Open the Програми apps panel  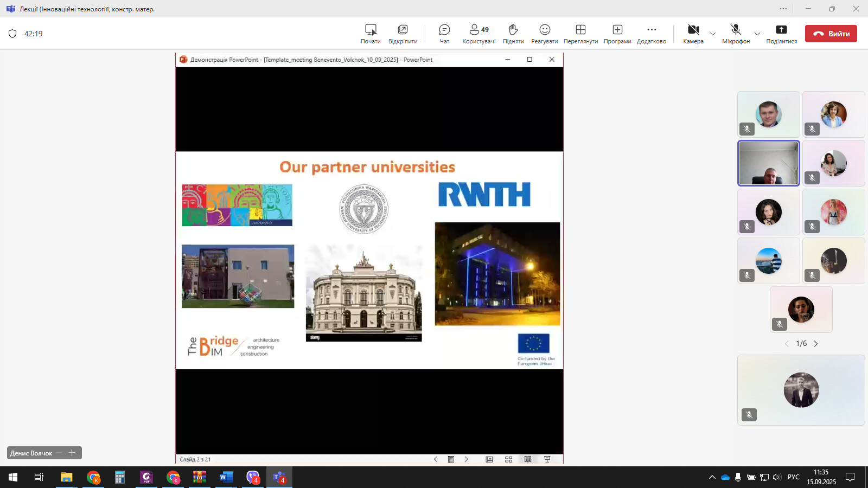tap(617, 34)
